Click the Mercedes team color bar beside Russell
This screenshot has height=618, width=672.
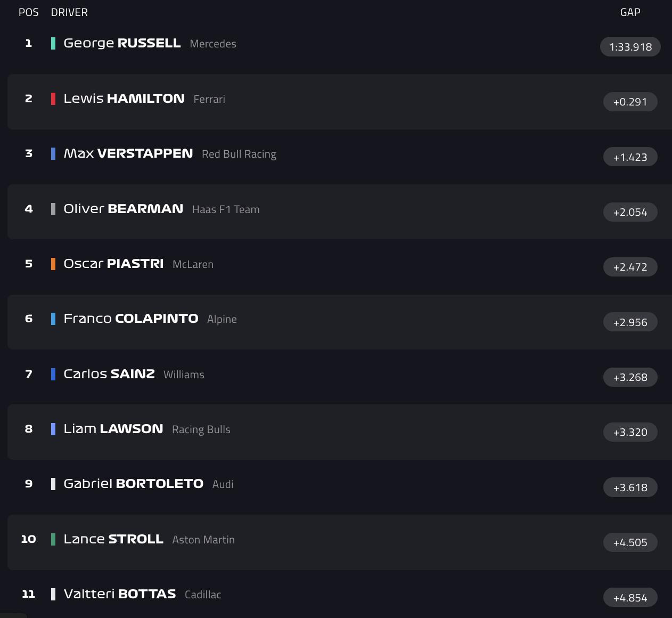[53, 43]
